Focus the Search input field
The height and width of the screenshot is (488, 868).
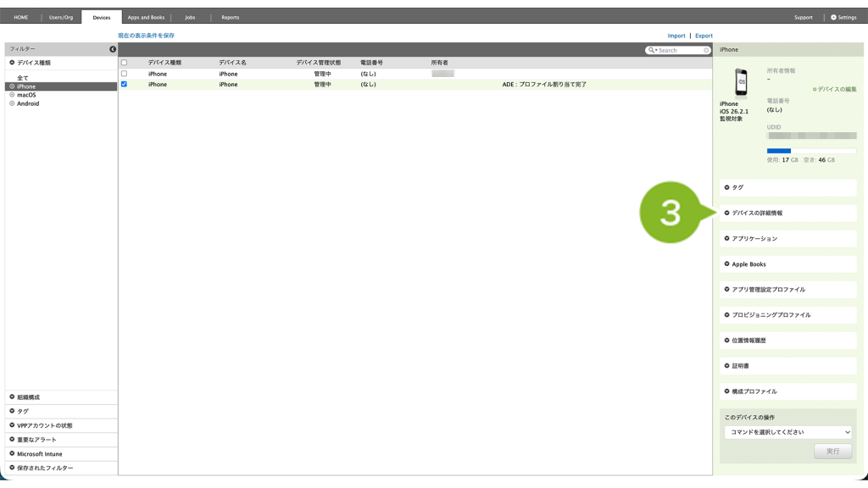click(680, 50)
